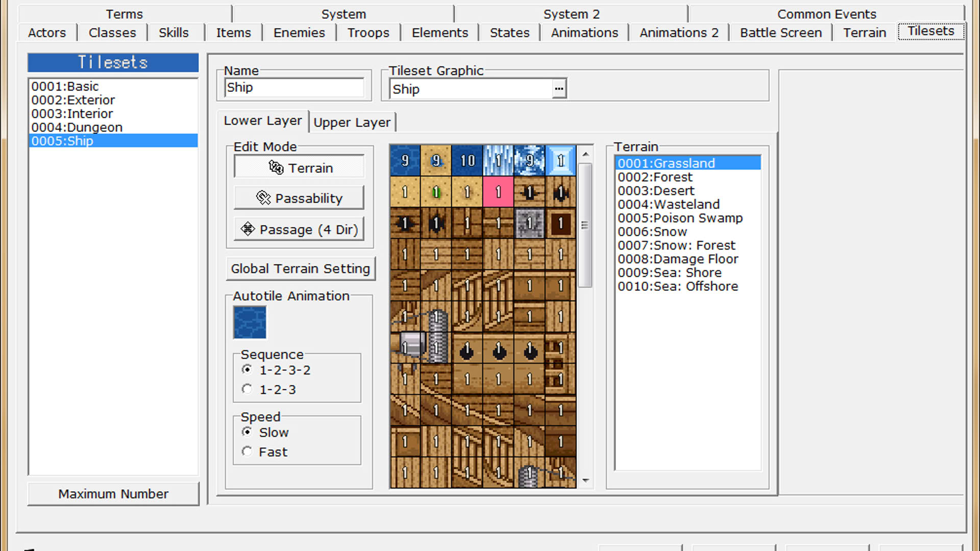Choose 0008:Damage Floor terrain

tap(688, 259)
